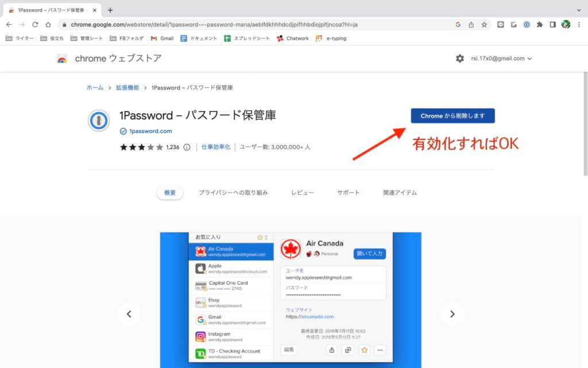Show the previous screenshot in the carousel

click(129, 314)
